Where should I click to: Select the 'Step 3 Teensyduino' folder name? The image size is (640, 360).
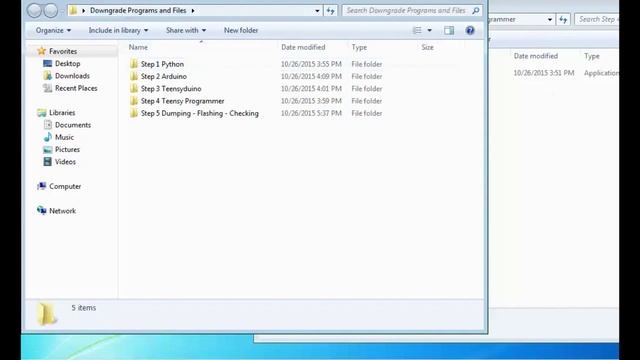point(171,89)
